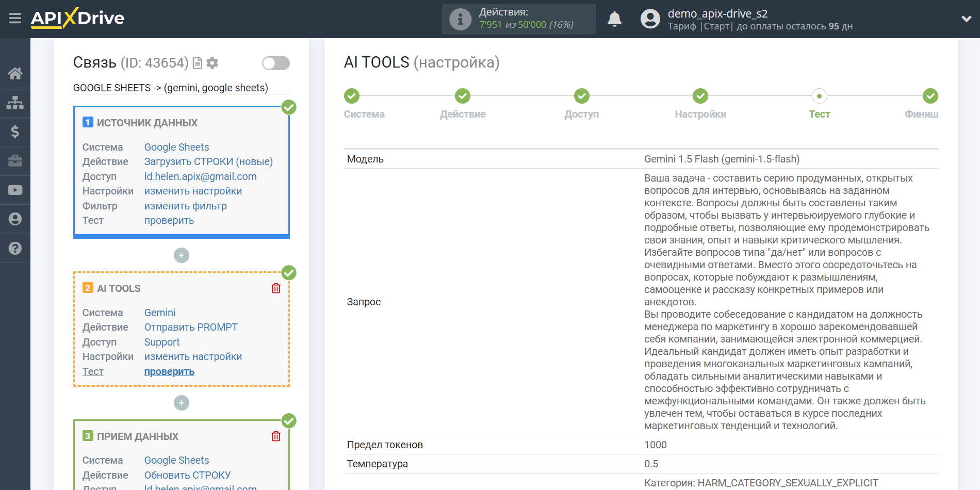
Task: Click the token limit value 1000
Action: pyautogui.click(x=655, y=445)
